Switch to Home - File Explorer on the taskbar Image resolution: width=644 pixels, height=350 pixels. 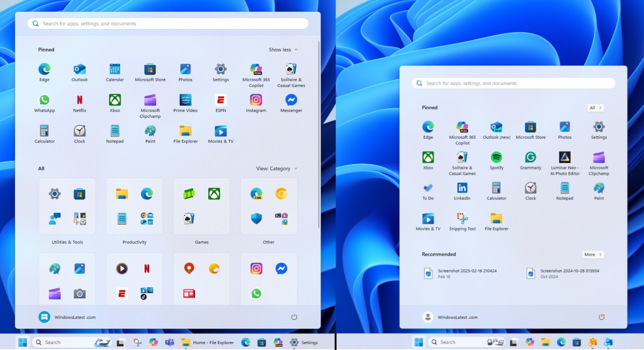[x=208, y=342]
